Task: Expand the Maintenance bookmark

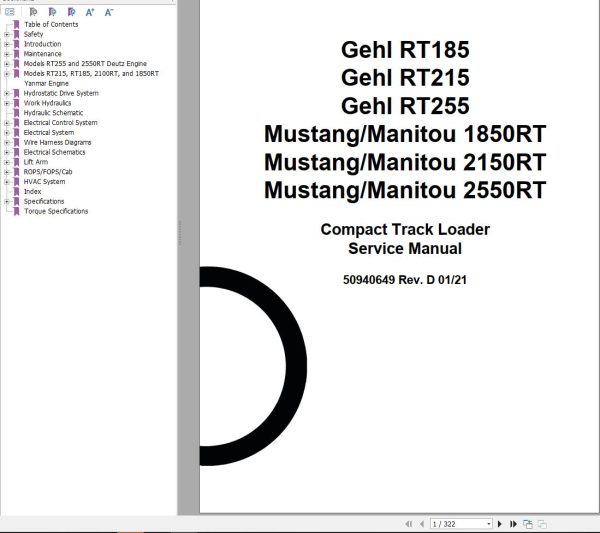Action: (x=7, y=54)
